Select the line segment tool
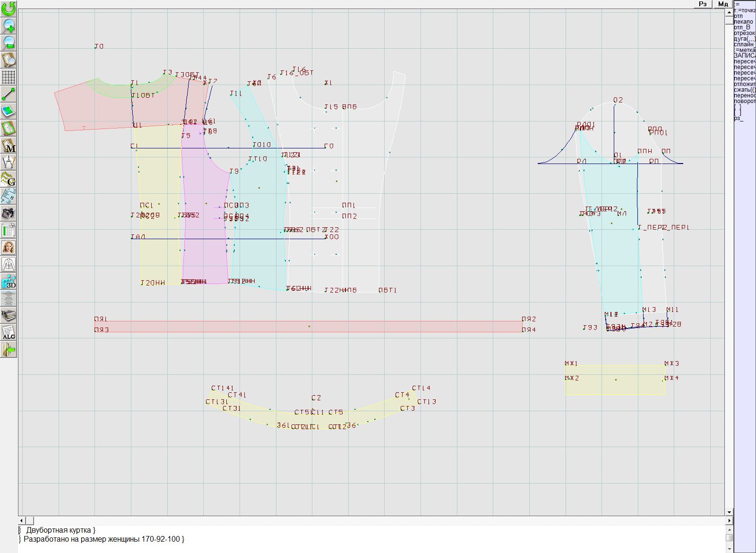 click(9, 94)
